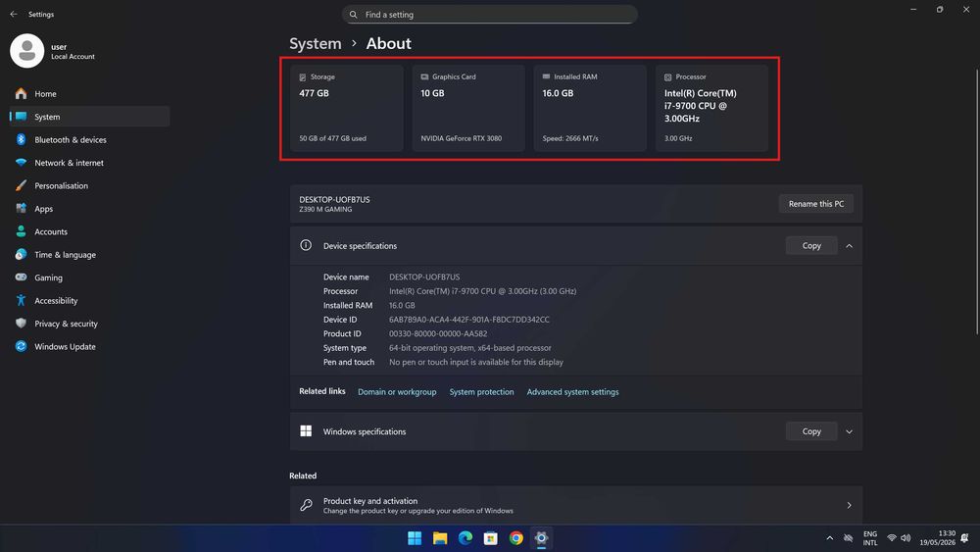Click the Graphics Card 10 GB card
Image resolution: width=980 pixels, height=552 pixels.
point(468,108)
